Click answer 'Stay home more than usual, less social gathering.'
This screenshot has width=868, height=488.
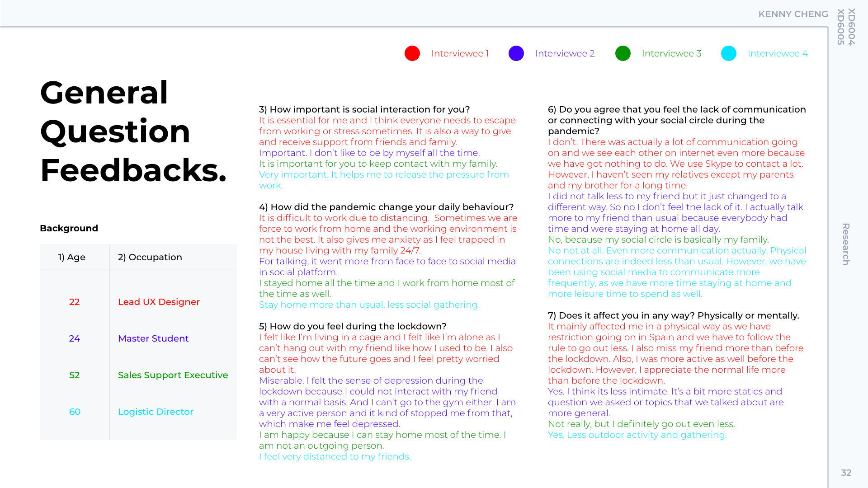click(x=369, y=305)
